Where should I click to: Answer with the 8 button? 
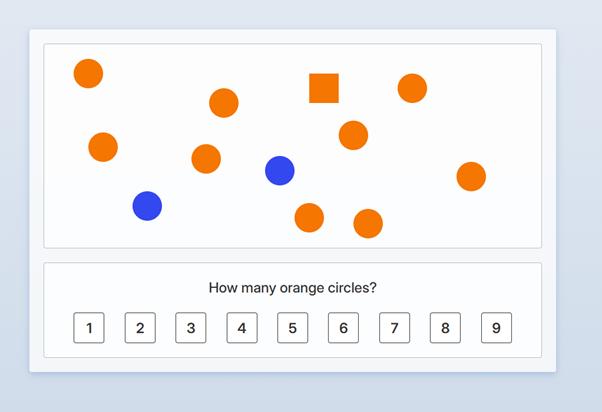[x=445, y=328]
